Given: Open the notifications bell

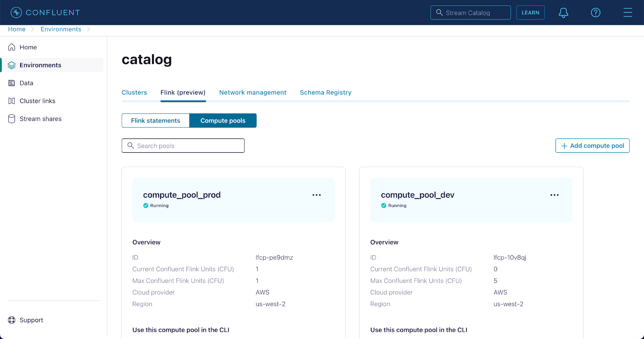Looking at the screenshot, I should click(x=563, y=12).
